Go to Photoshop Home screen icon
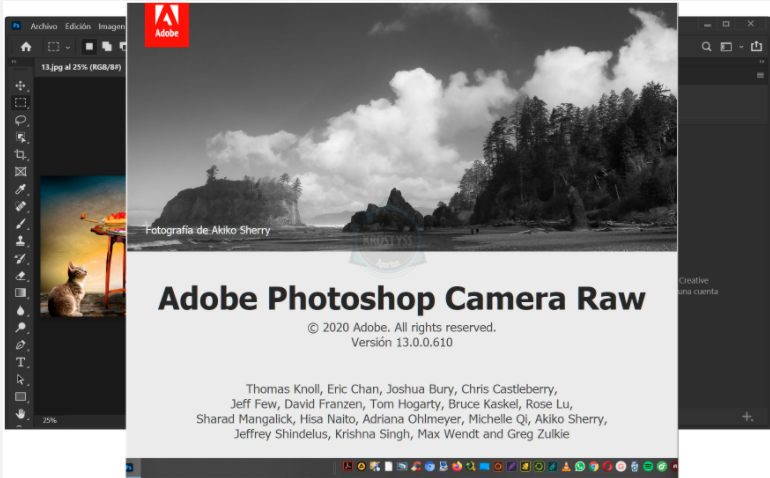 click(26, 47)
